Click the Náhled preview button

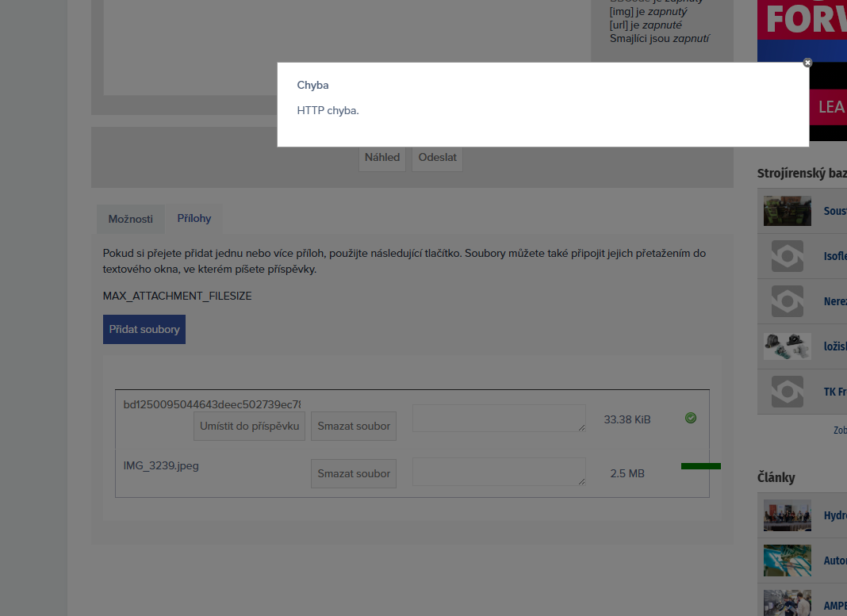click(382, 158)
